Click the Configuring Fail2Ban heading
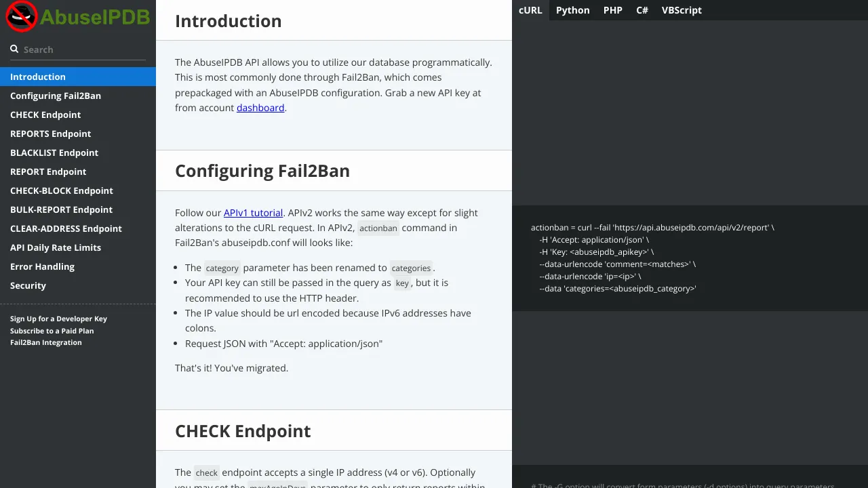The width and height of the screenshot is (868, 488). point(262,171)
